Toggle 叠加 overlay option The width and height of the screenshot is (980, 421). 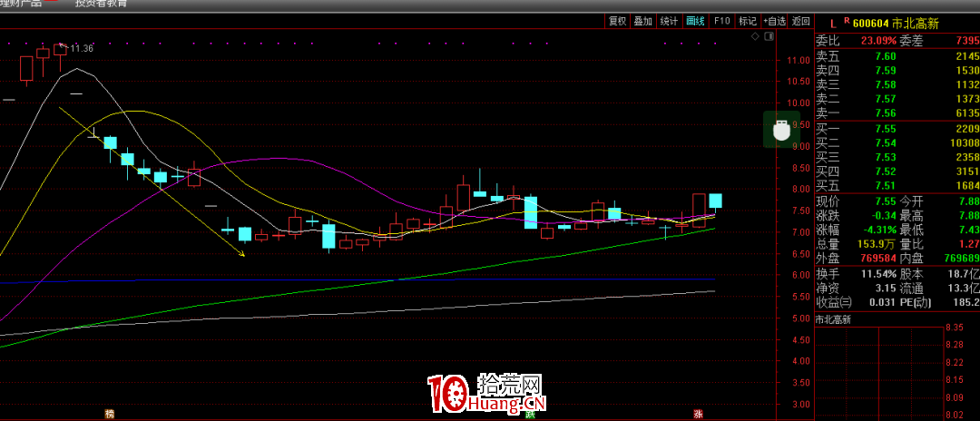point(642,21)
